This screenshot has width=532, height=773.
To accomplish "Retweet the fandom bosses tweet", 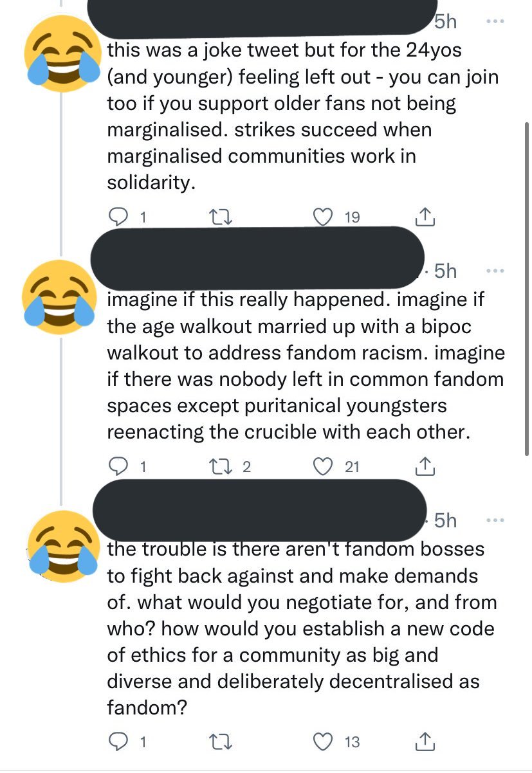I will pyautogui.click(x=221, y=742).
